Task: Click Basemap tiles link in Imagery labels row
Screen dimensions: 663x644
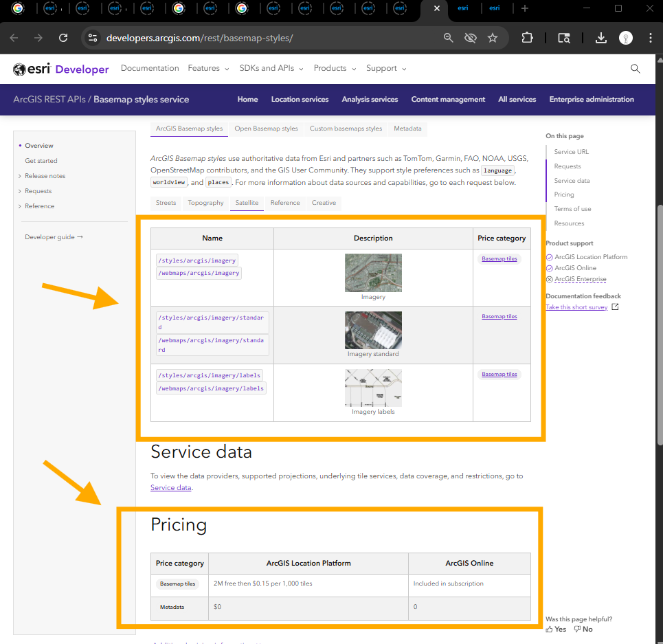Action: [499, 374]
